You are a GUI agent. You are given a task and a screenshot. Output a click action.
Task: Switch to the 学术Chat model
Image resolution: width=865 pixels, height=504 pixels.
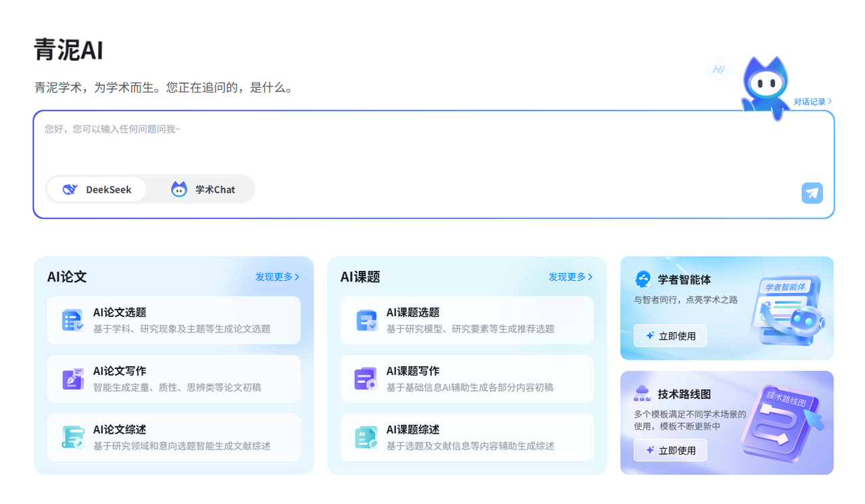point(203,189)
